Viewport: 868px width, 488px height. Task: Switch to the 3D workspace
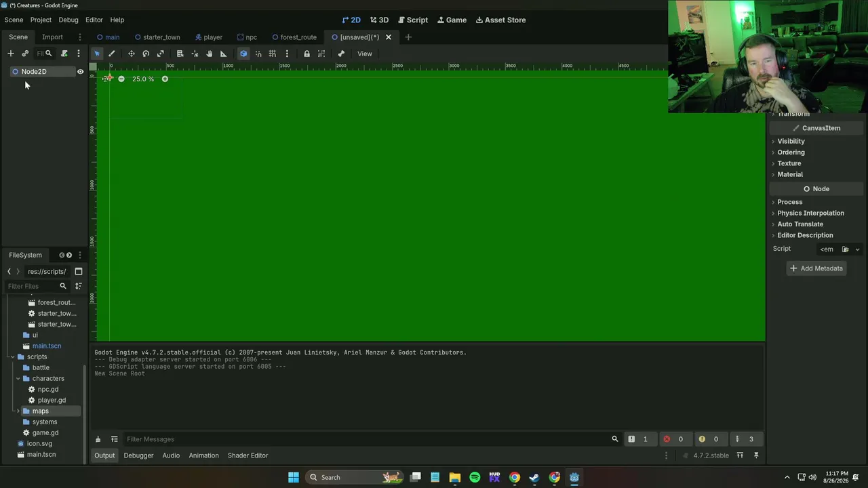click(379, 20)
